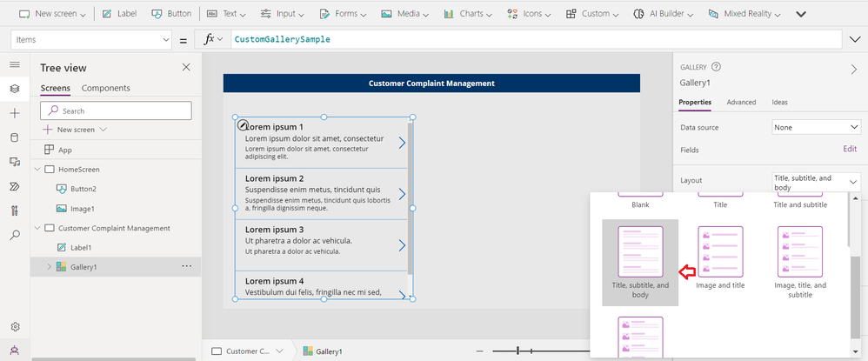Open Gallery1 more options ellipsis

(x=186, y=266)
